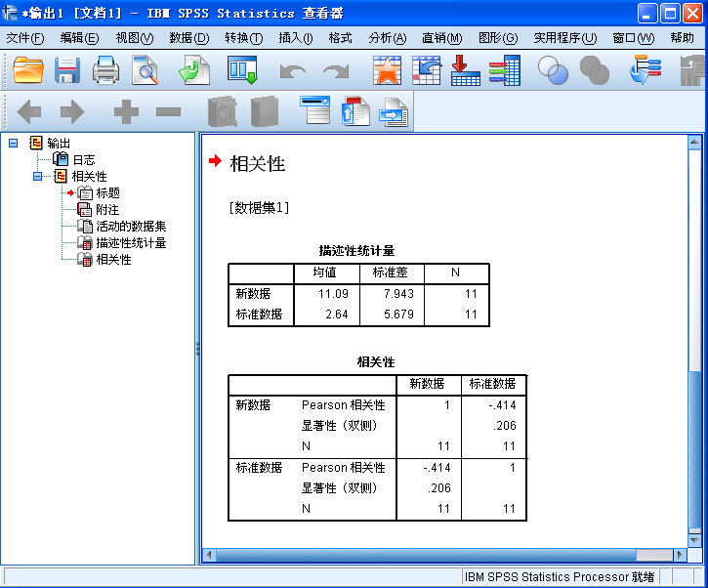This screenshot has height=588, width=708.
Task: Click the 相关性 heading in viewer
Action: point(258,163)
